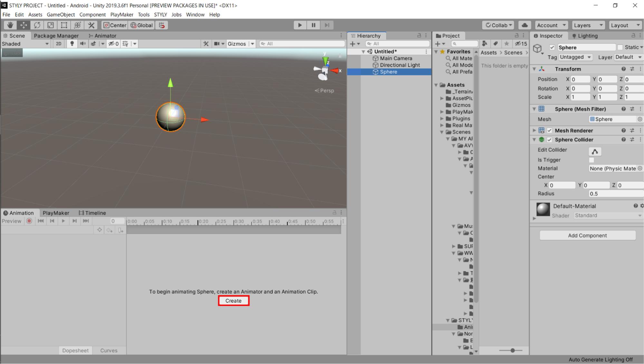Toggle Center pivot mode button
This screenshot has height=364, width=644.
pyautogui.click(x=115, y=25)
